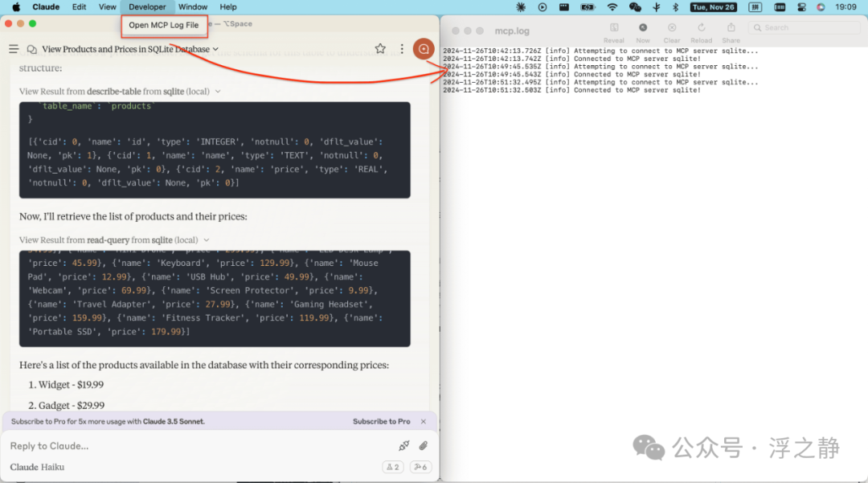Click the MCP plug connector icon
868x483 pixels.
[x=404, y=445]
